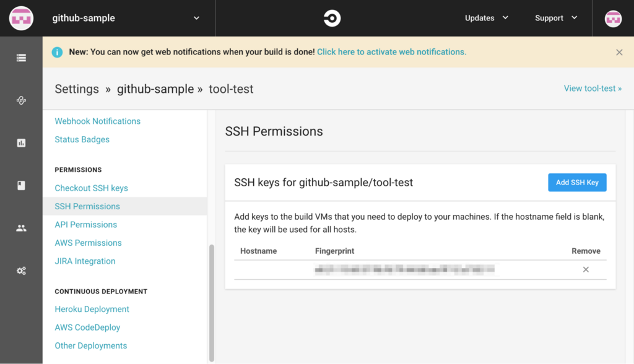Open the Updates dropdown menu

point(487,18)
